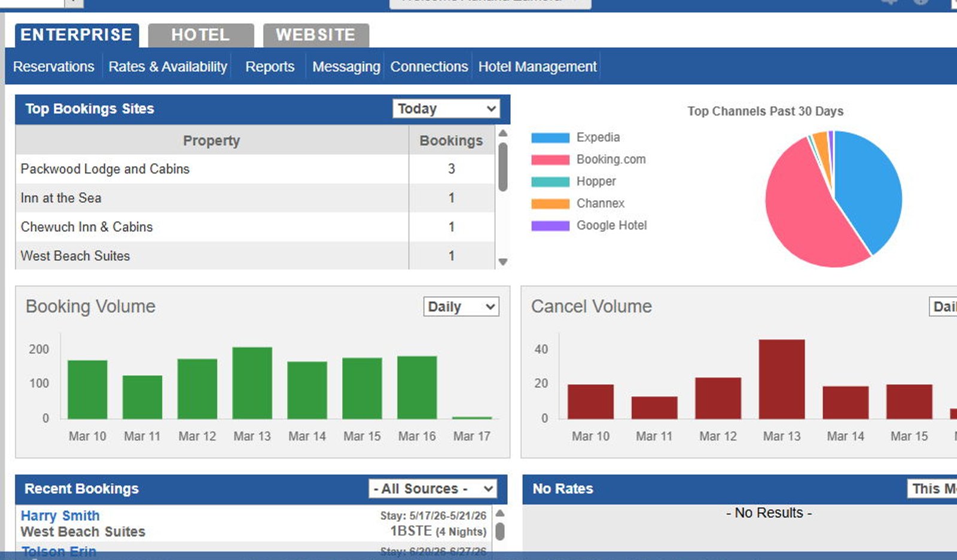The width and height of the screenshot is (957, 560).
Task: Select Chewuch Inn & Cabins row
Action: (255, 227)
